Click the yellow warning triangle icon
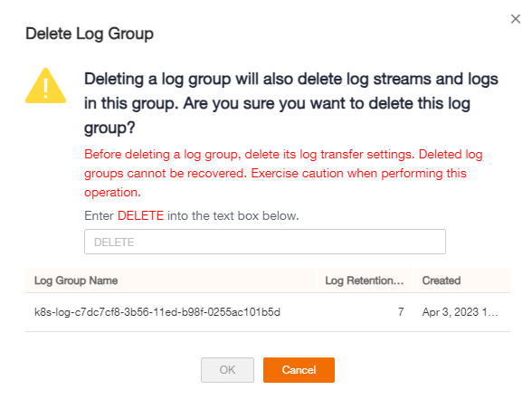The height and width of the screenshot is (409, 532). (45, 86)
